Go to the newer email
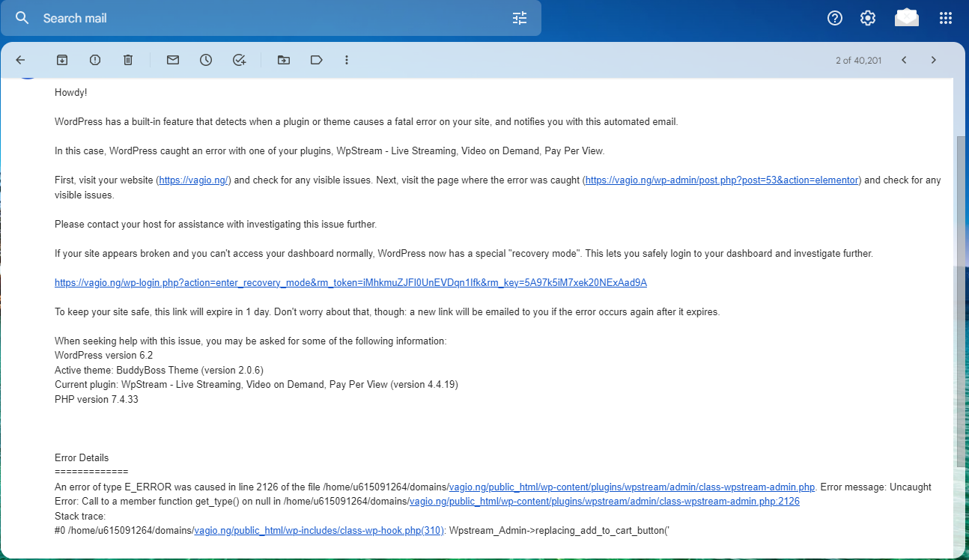Viewport: 969px width, 560px height. (903, 59)
